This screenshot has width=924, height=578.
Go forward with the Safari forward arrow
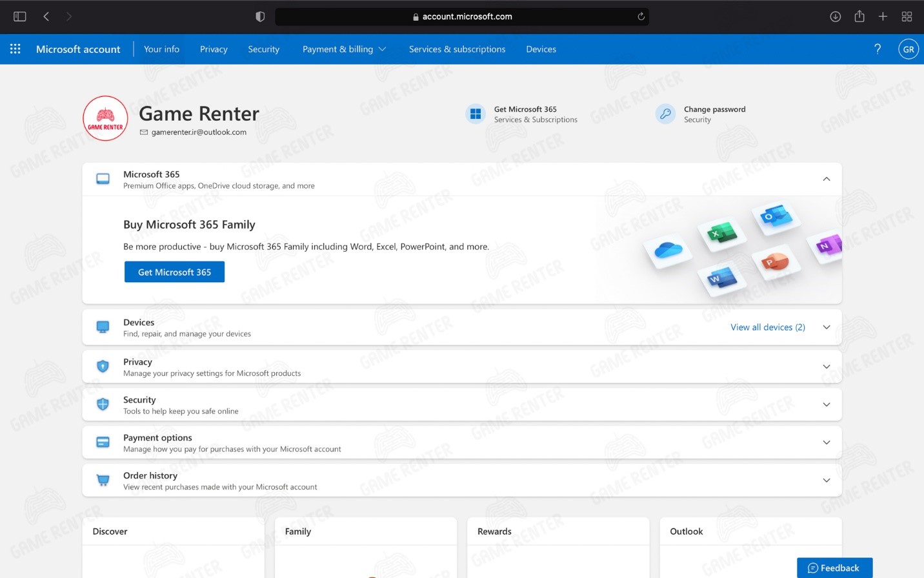(x=69, y=17)
